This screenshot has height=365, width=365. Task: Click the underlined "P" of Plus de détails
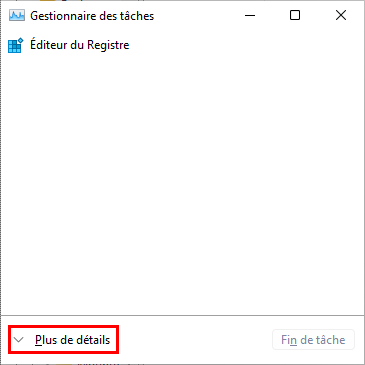38,340
